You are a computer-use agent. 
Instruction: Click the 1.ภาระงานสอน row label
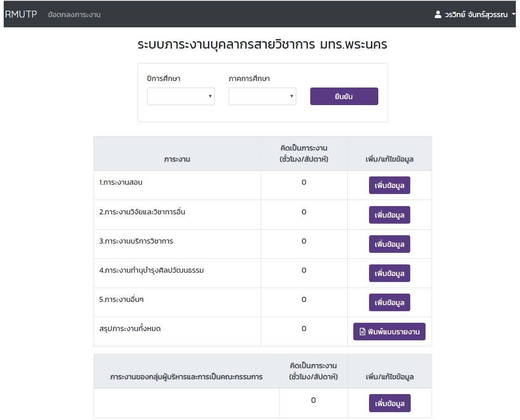[120, 182]
